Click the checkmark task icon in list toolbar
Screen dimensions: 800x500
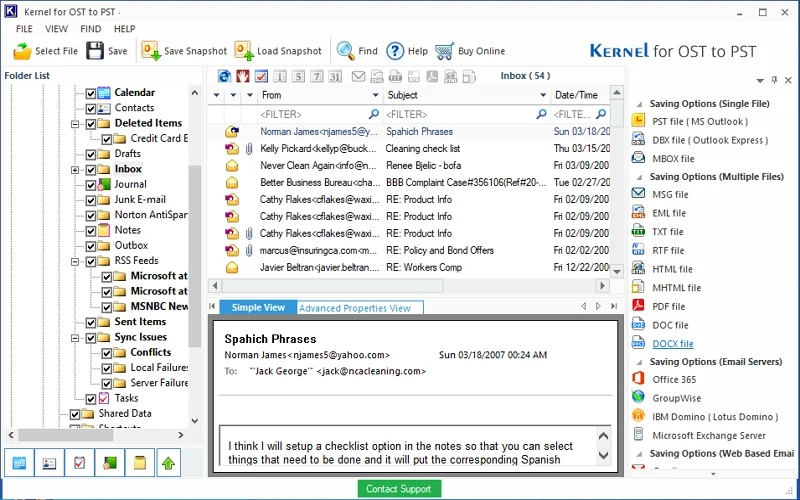261,77
